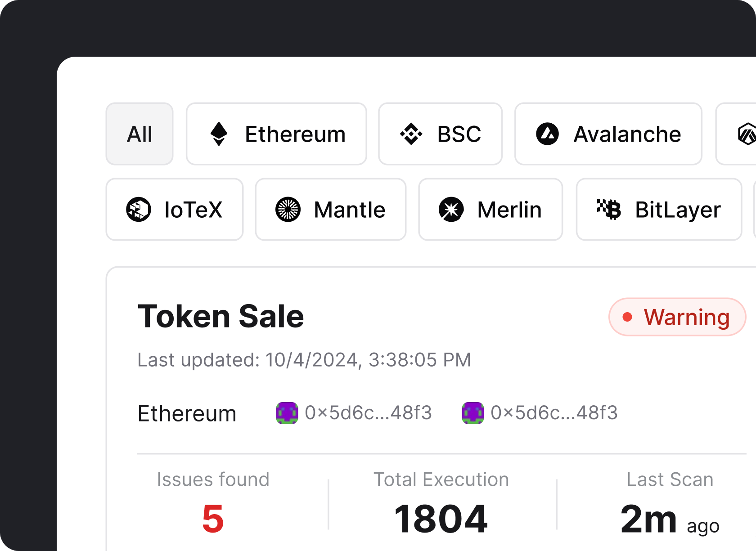The height and width of the screenshot is (551, 756).
Task: Enable the Avalanche chain filter
Action: click(x=607, y=134)
